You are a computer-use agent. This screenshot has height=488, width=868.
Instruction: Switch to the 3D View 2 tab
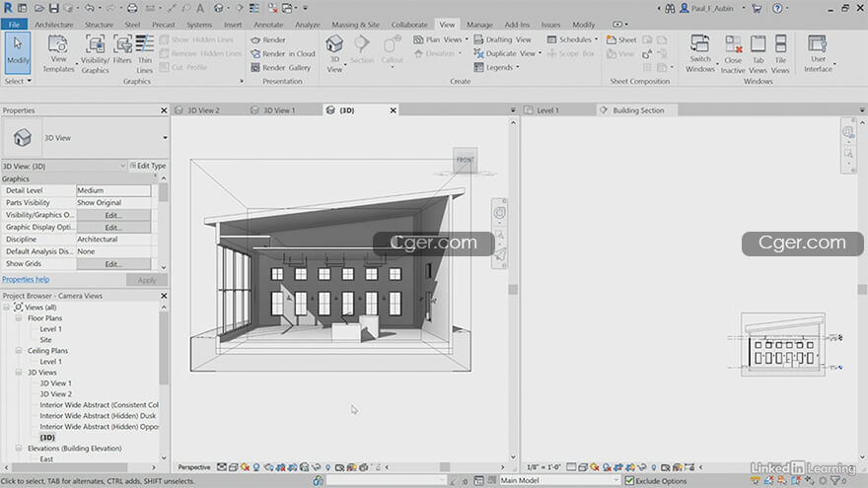coord(203,110)
